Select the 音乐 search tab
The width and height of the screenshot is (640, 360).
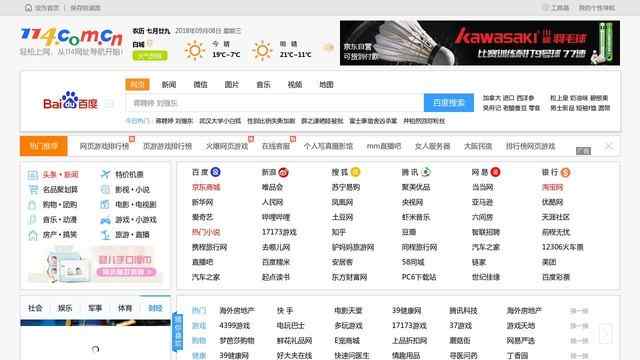263,84
